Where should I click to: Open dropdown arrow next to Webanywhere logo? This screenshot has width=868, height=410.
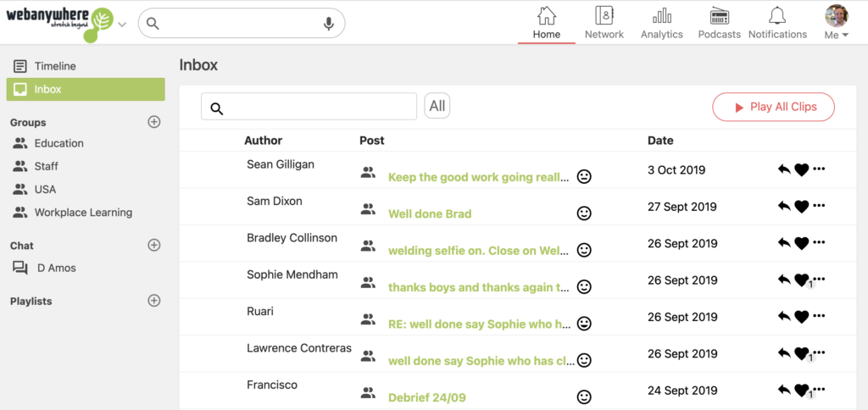[x=122, y=24]
